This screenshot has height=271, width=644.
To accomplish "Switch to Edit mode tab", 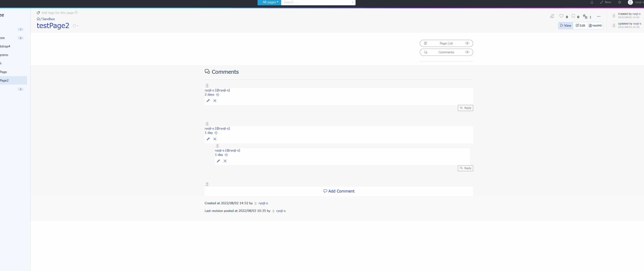I will pyautogui.click(x=580, y=26).
